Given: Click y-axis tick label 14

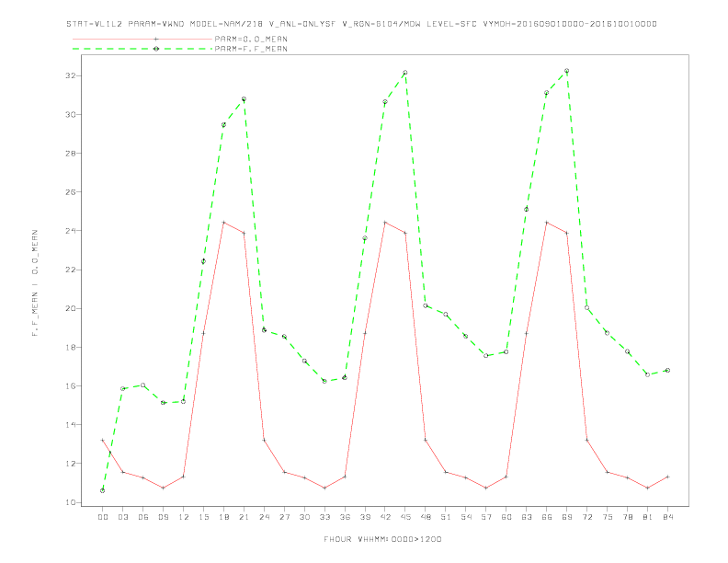Looking at the screenshot, I should [72, 425].
